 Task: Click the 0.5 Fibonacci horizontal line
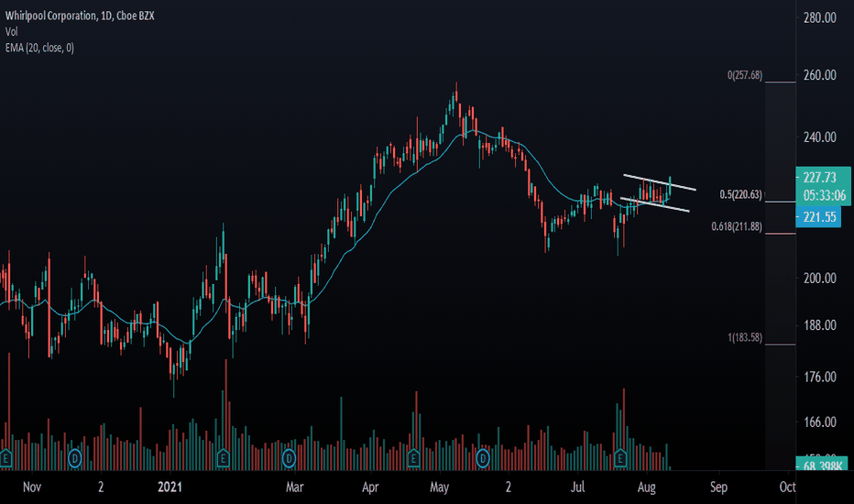pos(780,202)
